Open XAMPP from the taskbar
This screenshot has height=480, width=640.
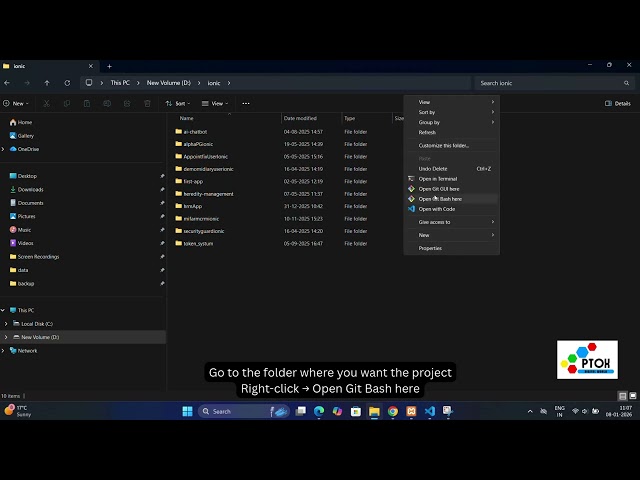tap(411, 411)
